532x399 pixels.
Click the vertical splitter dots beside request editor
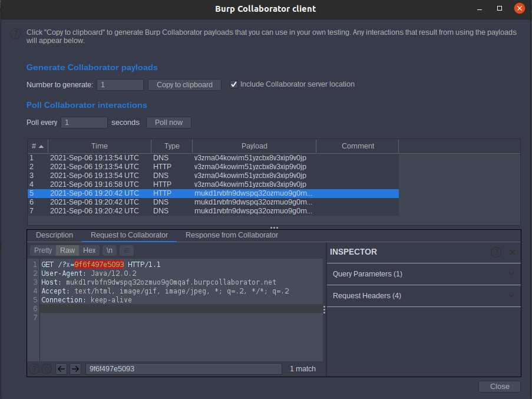(325, 309)
